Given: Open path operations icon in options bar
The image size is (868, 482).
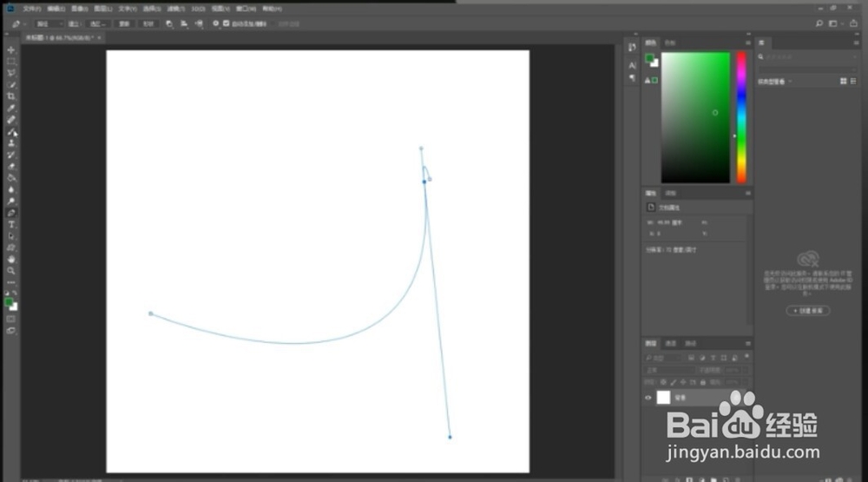Looking at the screenshot, I should pyautogui.click(x=169, y=23).
